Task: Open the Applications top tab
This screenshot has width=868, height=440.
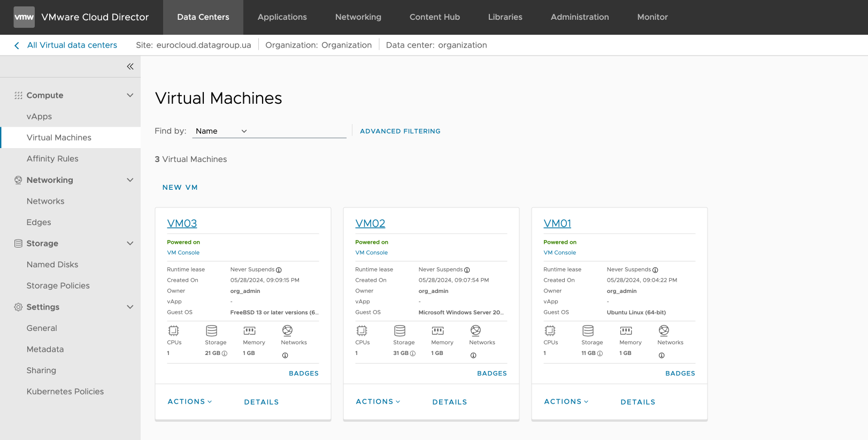Action: (x=282, y=17)
